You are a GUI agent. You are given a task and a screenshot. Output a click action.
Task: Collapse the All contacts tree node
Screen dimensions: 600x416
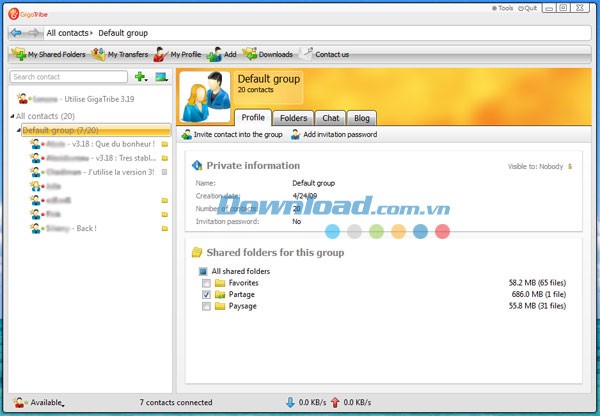[x=11, y=116]
